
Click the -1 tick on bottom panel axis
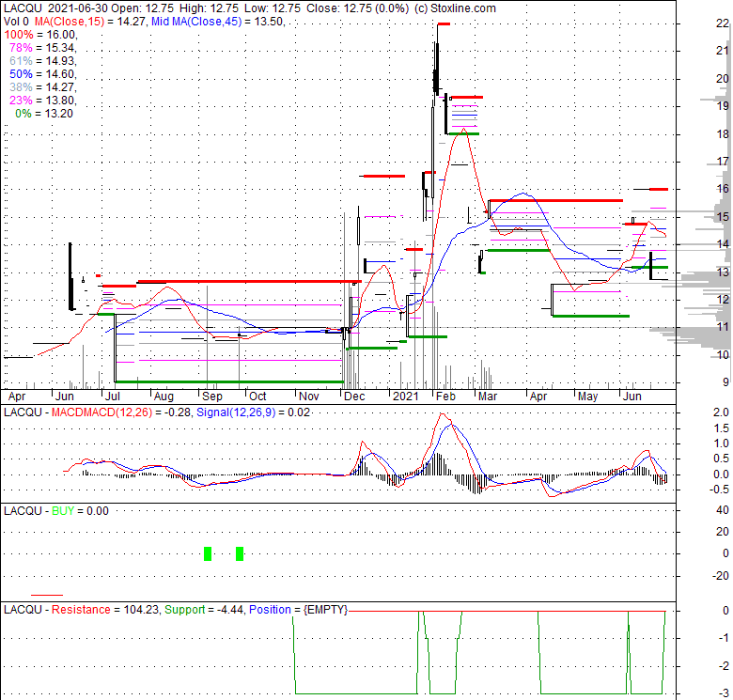click(724, 638)
